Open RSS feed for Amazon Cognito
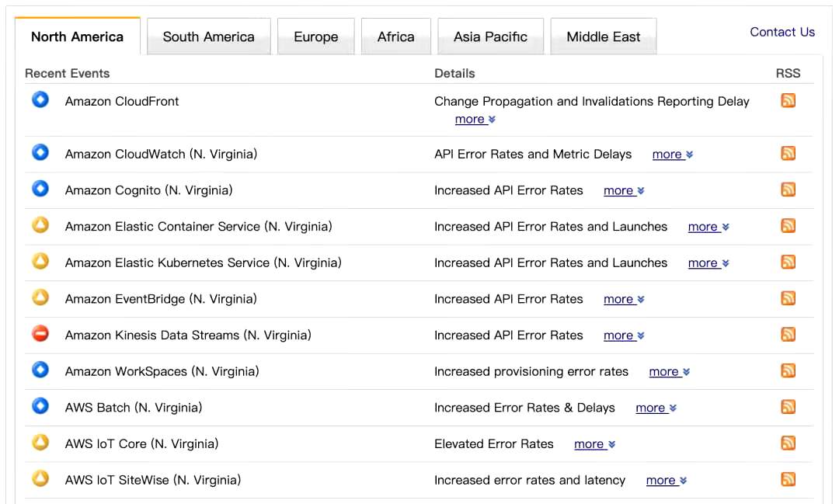 coord(788,189)
